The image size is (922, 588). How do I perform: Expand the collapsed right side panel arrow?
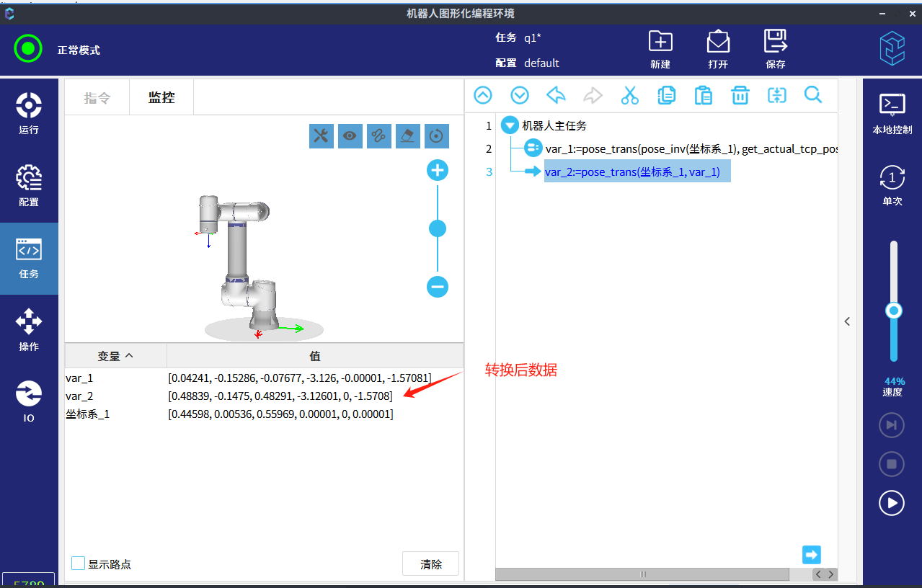pos(847,321)
